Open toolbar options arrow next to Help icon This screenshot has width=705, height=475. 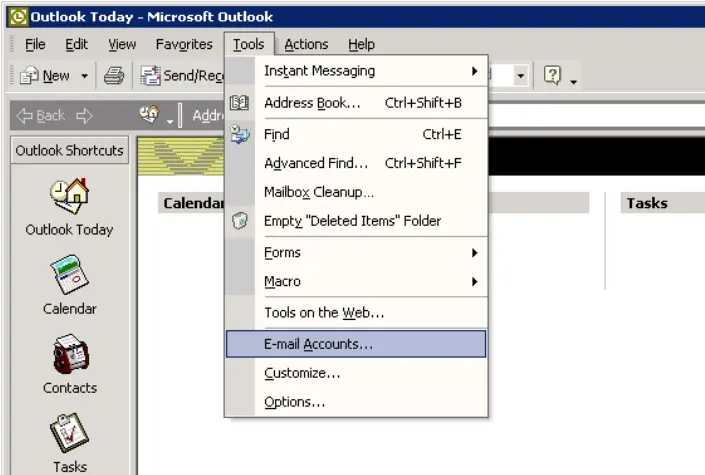(573, 82)
